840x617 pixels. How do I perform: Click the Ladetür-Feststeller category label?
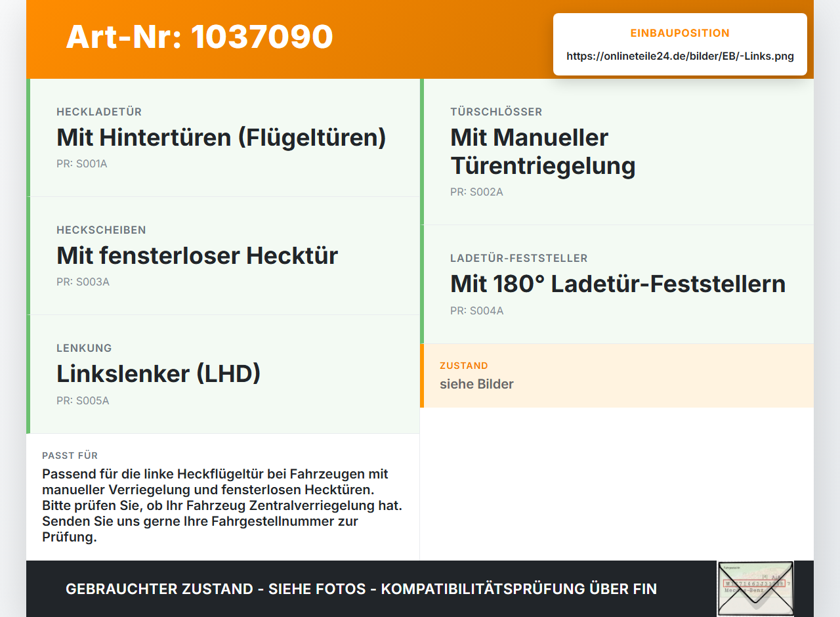click(x=519, y=259)
